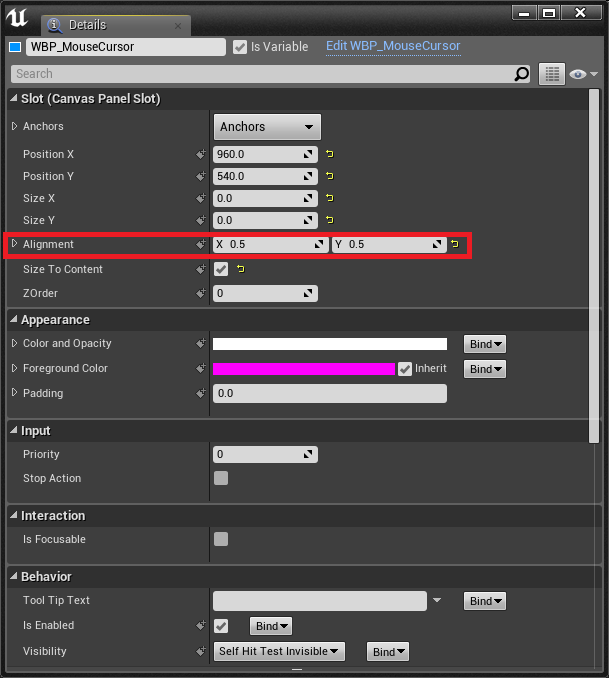Viewport: 609px width, 678px height.
Task: Open the Anchors dropdown
Action: click(x=267, y=127)
